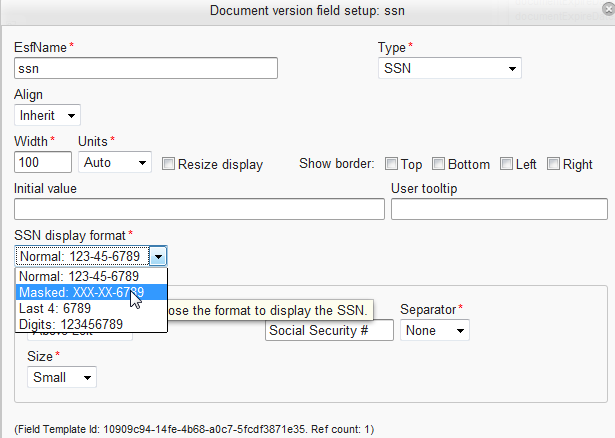Check the Bottom border checkbox
The image size is (615, 438).
[x=438, y=164]
